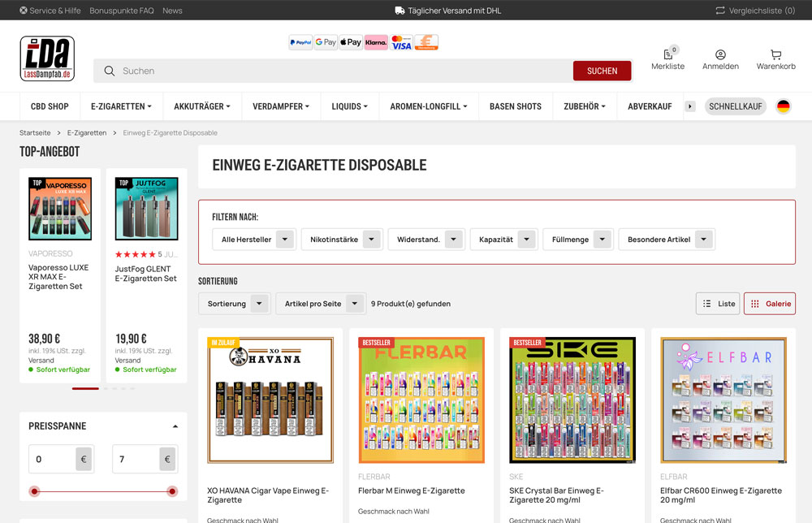Open the BASEN SHOTS menu item
Screen dimensions: 812x523
click(516, 106)
